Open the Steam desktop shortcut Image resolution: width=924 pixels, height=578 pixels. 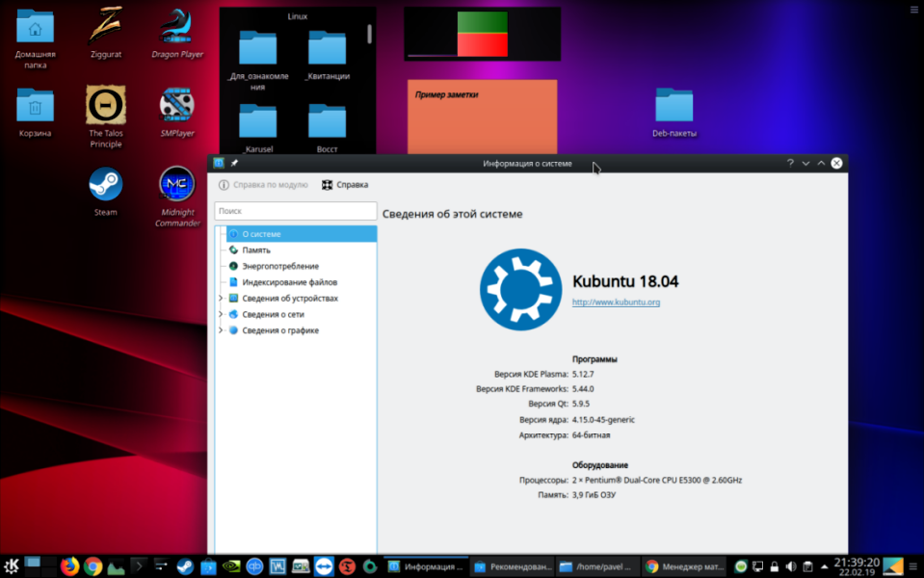pyautogui.click(x=105, y=185)
